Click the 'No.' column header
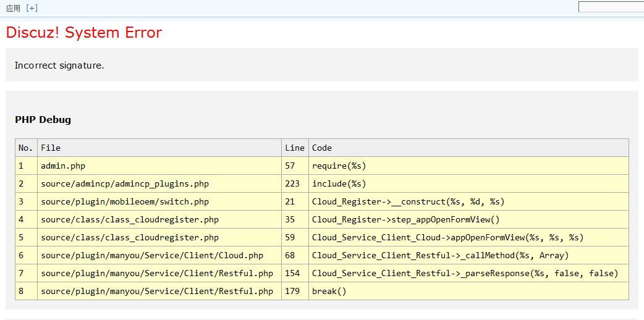 [x=26, y=148]
